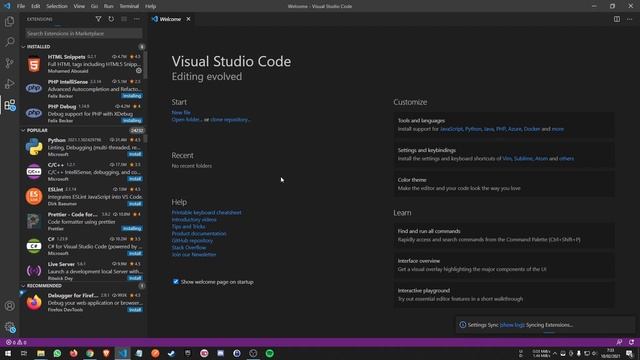Open the Selection menu

pyautogui.click(x=57, y=6)
